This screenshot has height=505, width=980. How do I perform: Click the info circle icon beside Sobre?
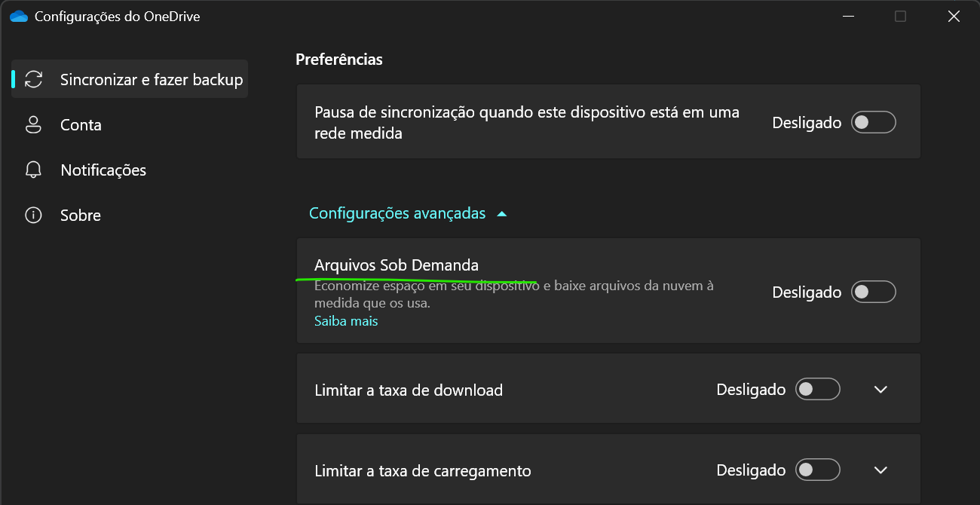coord(33,215)
